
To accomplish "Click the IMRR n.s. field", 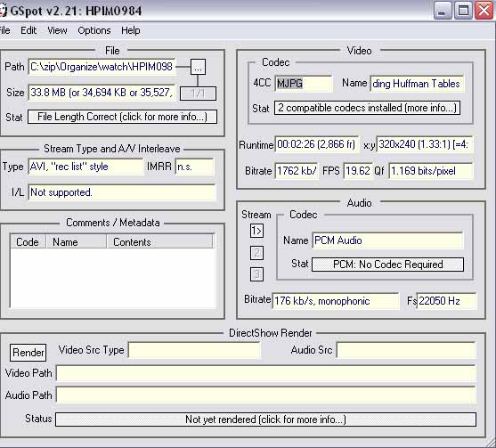I will (x=194, y=167).
